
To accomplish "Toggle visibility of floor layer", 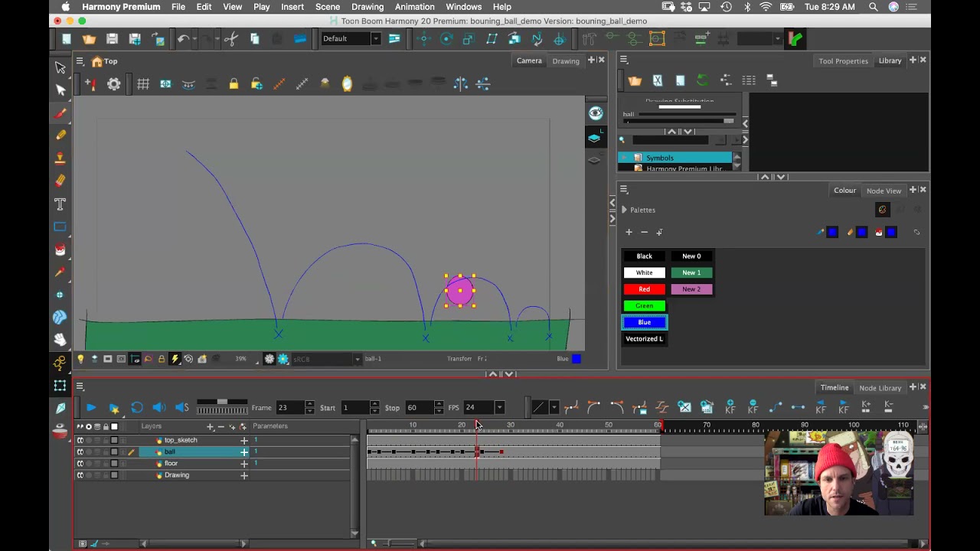I will coord(80,464).
